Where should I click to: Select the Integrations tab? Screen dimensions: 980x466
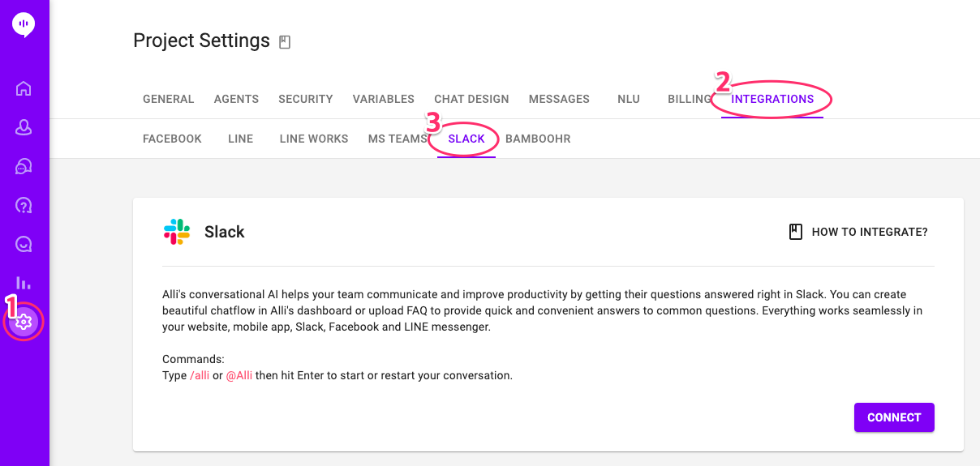click(772, 99)
